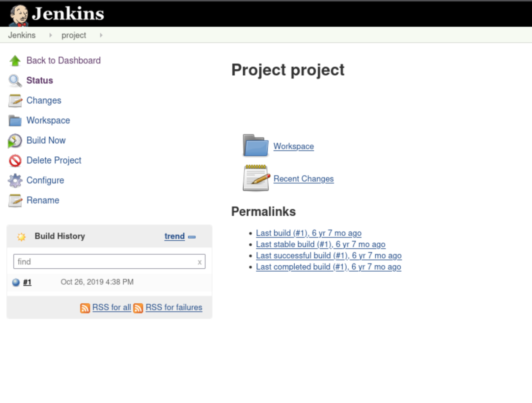
Task: Click the Jenkins butler logo icon
Action: [19, 15]
